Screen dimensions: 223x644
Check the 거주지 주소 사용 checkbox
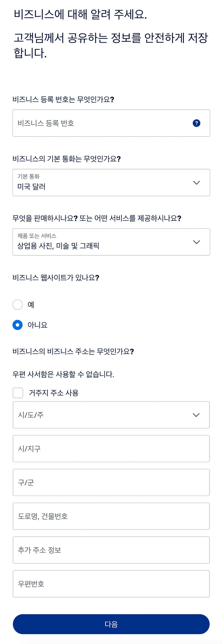point(18,393)
